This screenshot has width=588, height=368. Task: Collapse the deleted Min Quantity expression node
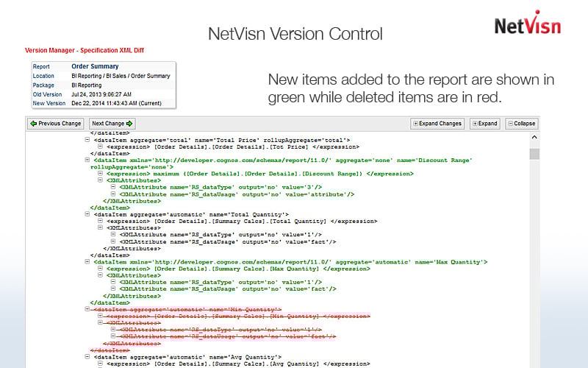click(x=100, y=316)
